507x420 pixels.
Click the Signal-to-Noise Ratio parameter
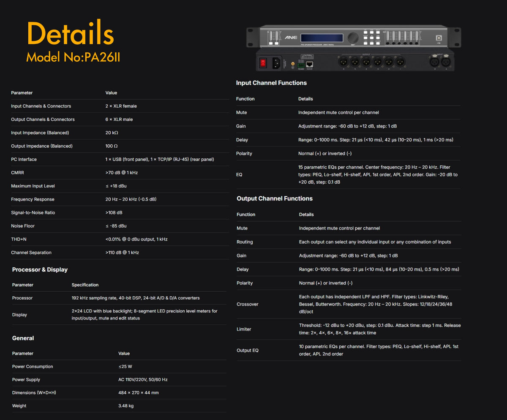(x=33, y=213)
